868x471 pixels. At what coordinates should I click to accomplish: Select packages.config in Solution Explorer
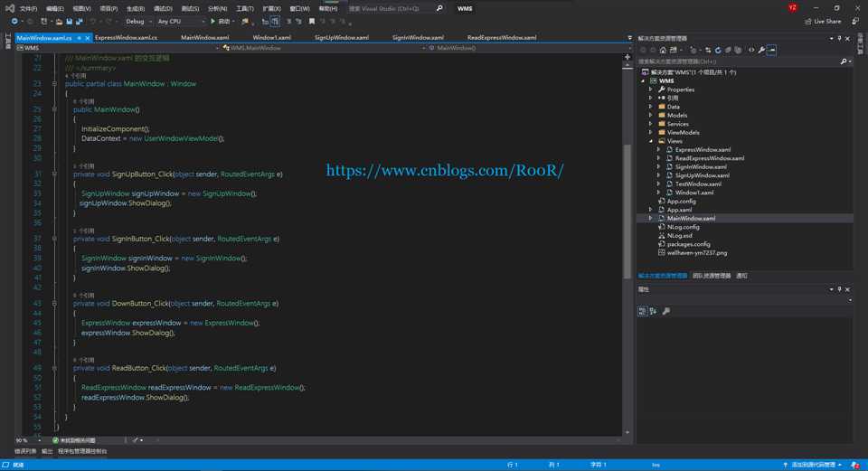[689, 244]
